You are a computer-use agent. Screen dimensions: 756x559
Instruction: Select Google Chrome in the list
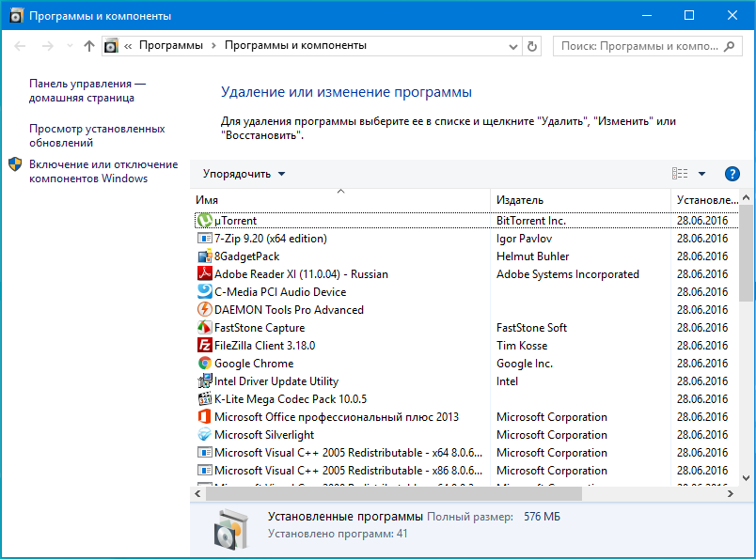[254, 363]
